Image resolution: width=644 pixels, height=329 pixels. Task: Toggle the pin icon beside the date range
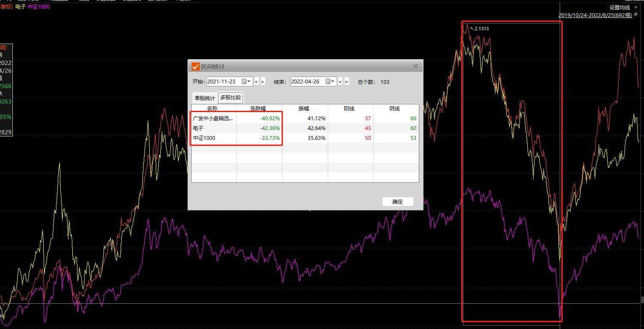635,15
